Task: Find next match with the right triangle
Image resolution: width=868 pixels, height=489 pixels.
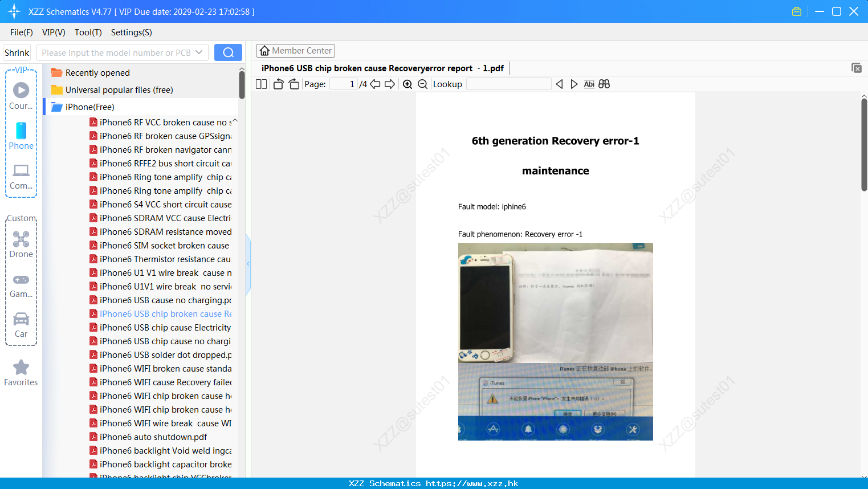Action: click(574, 84)
